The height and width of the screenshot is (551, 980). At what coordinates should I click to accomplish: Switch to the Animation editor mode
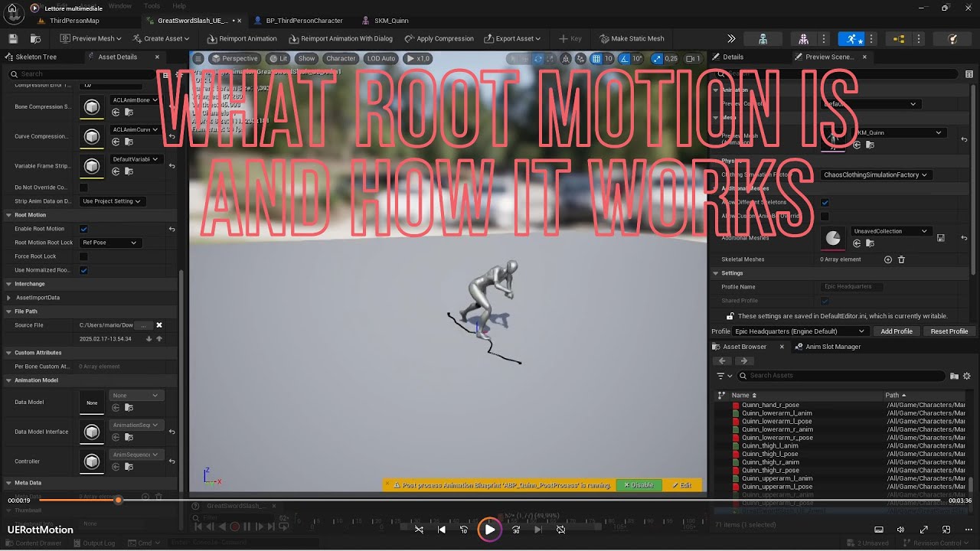(851, 38)
